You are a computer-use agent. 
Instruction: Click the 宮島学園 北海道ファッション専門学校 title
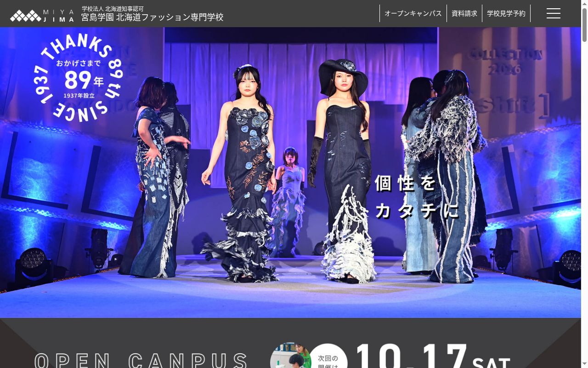click(153, 17)
